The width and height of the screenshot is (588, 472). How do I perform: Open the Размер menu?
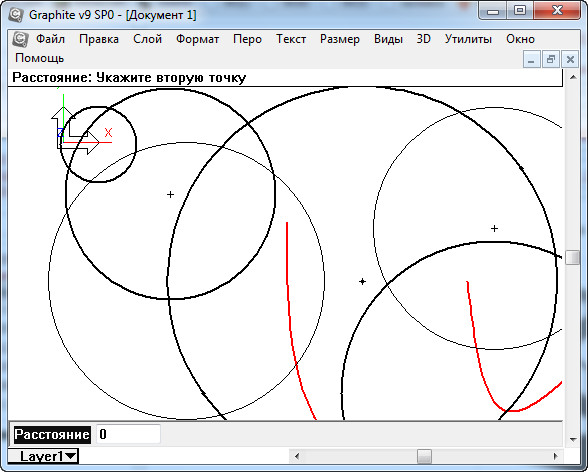click(x=340, y=39)
